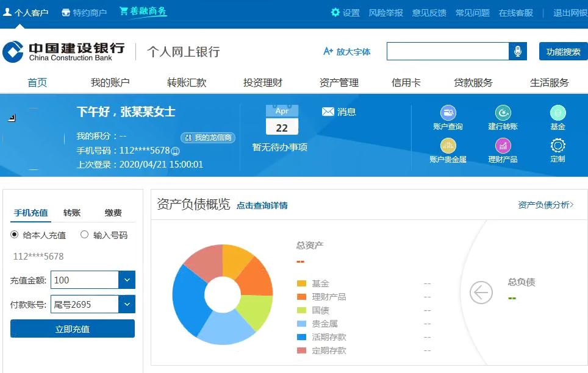Open the 缴费 tab in the left panel
The width and height of the screenshot is (588, 373).
click(x=113, y=213)
